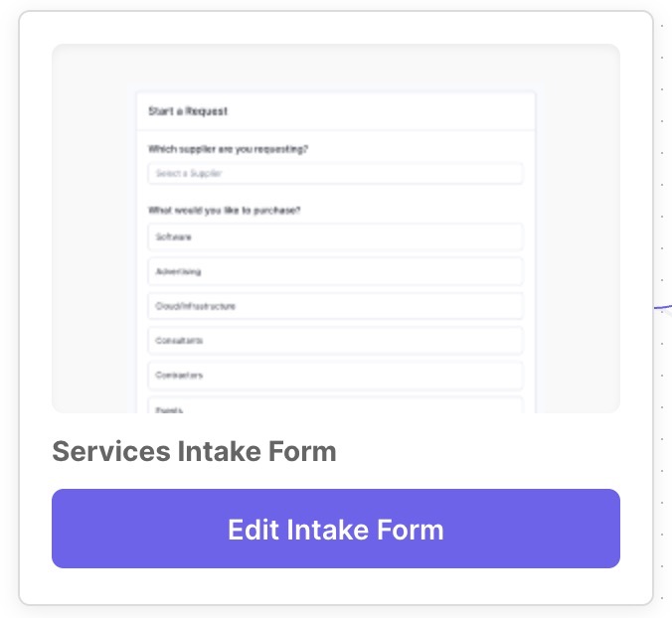This screenshot has width=672, height=618.
Task: Click blank card space right of form title
Action: point(478,451)
